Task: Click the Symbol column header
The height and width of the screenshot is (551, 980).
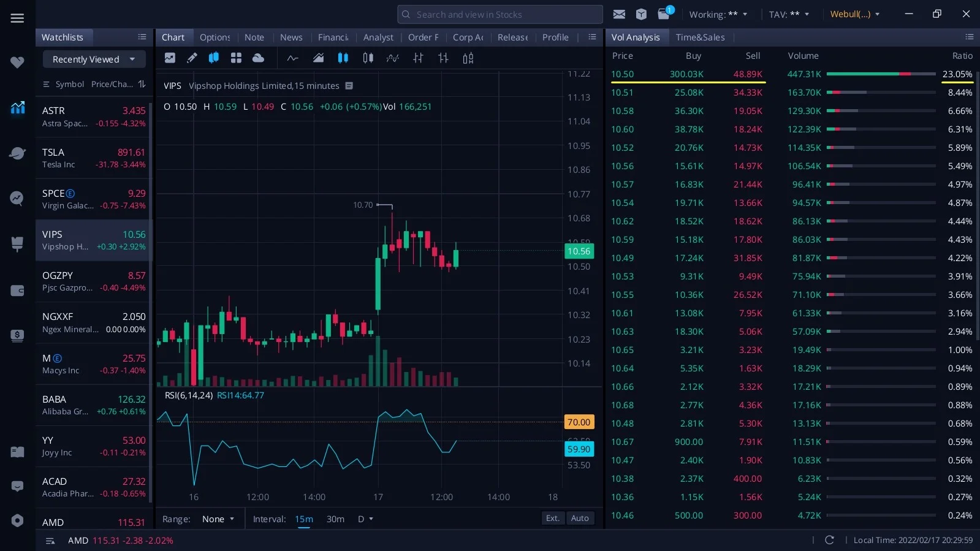Action: (69, 84)
